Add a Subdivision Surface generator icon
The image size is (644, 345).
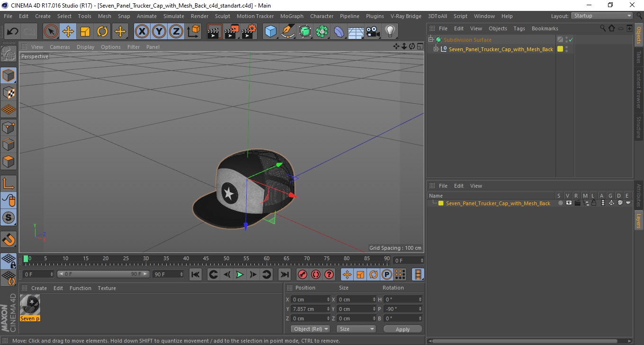[x=305, y=32]
